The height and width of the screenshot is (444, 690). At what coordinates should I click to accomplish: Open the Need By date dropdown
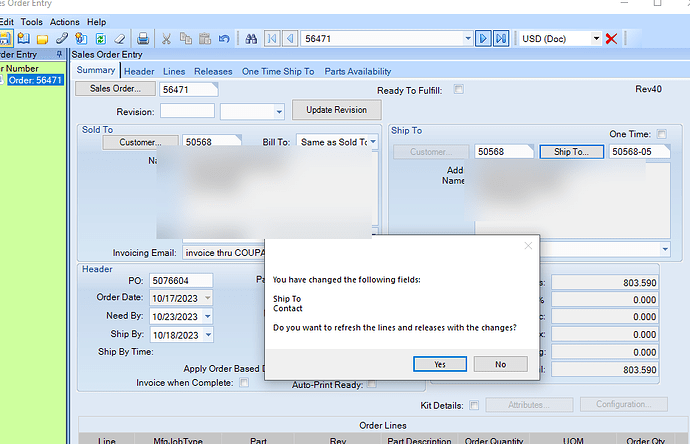click(208, 316)
